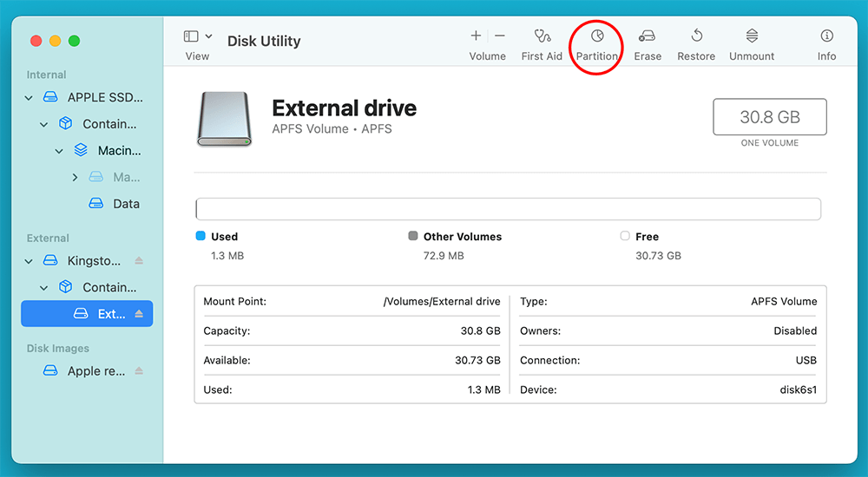
Task: Collapse the APPLE SSD tree item
Action: click(x=30, y=98)
